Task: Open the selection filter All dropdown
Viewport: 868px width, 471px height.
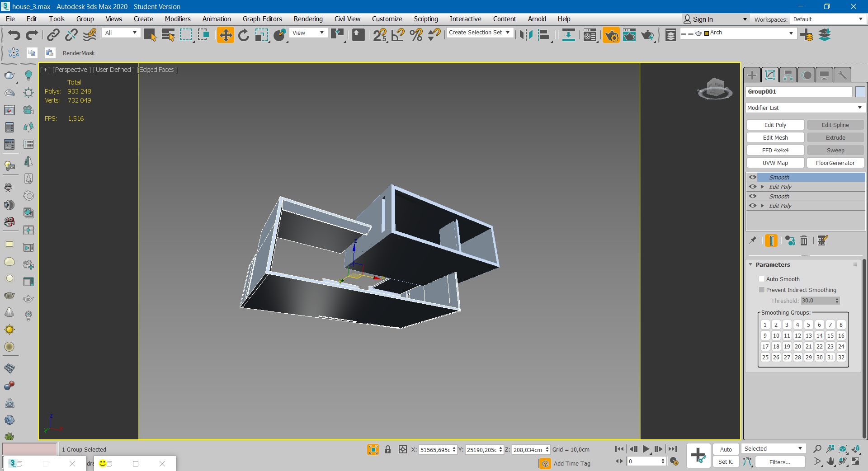Action: (121, 33)
